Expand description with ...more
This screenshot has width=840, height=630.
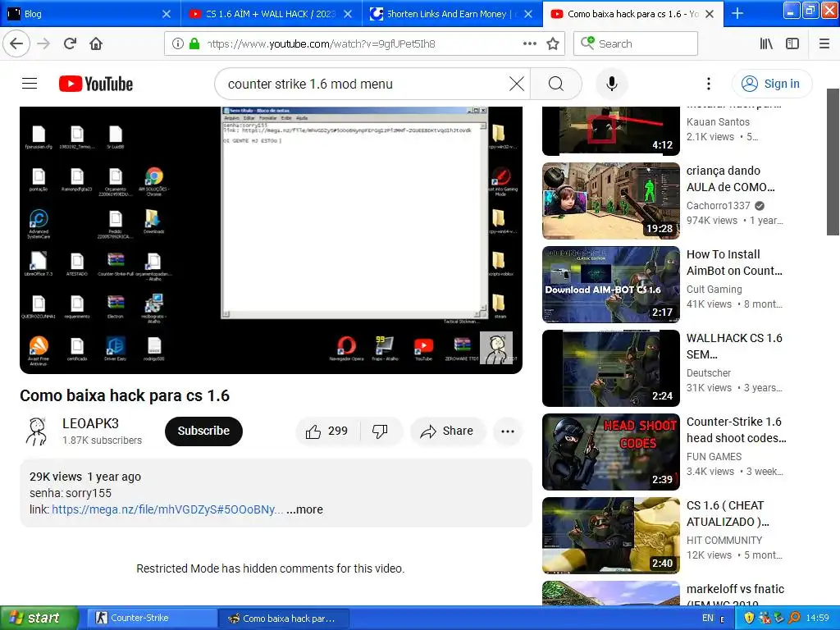(304, 509)
